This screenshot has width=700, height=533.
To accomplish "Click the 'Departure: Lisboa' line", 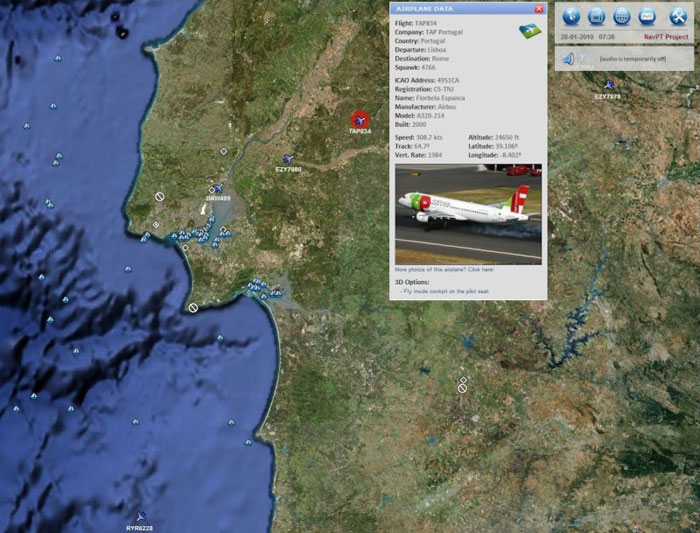I will tap(420, 50).
